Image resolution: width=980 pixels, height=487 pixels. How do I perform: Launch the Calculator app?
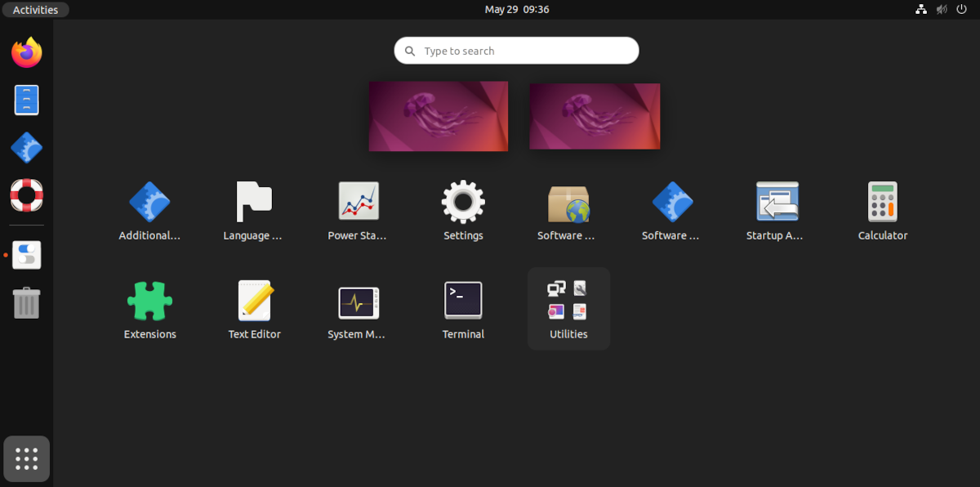pos(882,200)
